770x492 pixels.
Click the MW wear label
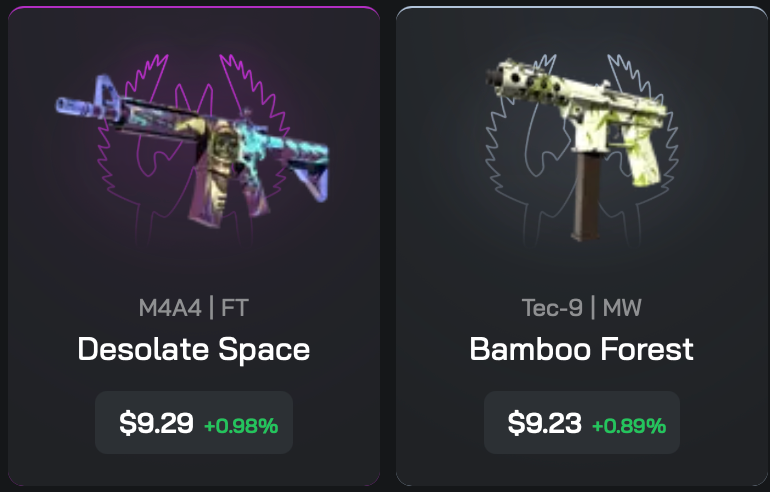[622, 308]
